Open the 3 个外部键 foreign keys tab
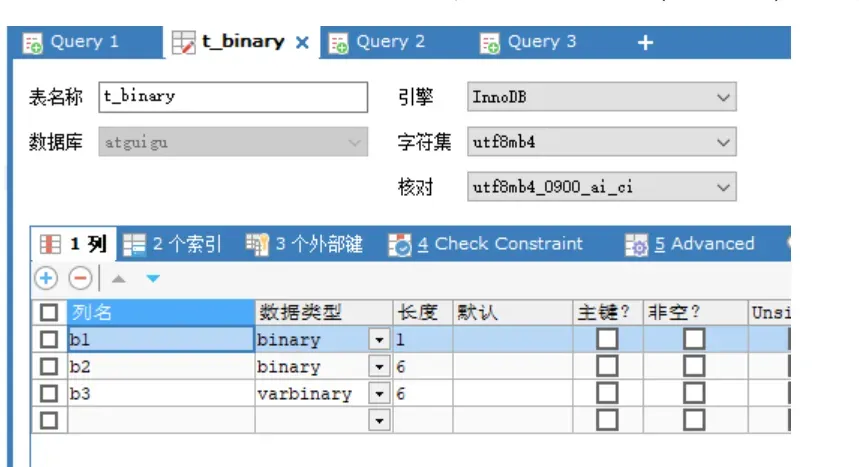 click(x=305, y=244)
